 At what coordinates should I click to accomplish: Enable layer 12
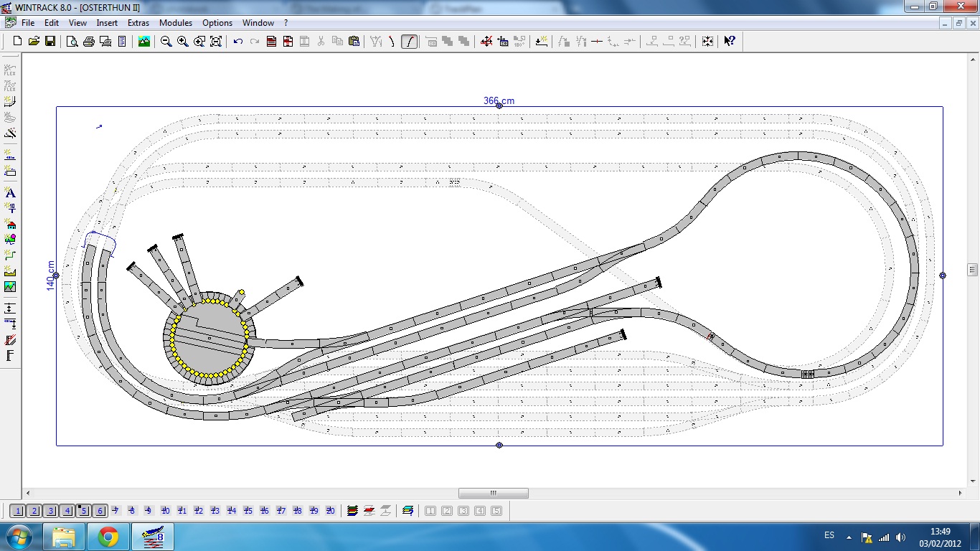coord(199,511)
